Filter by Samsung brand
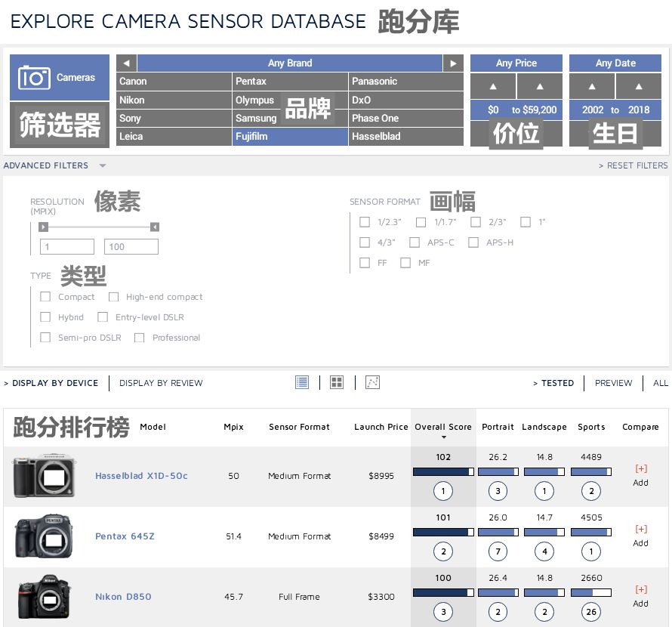 (290, 119)
